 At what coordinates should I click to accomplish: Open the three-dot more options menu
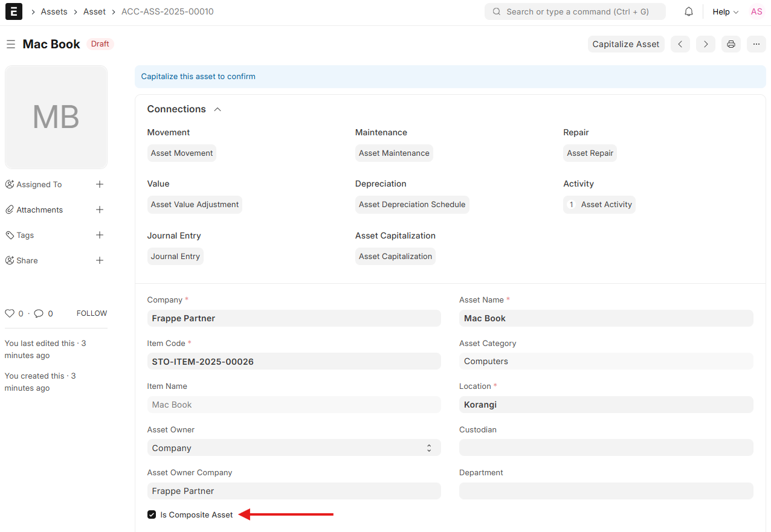click(756, 44)
